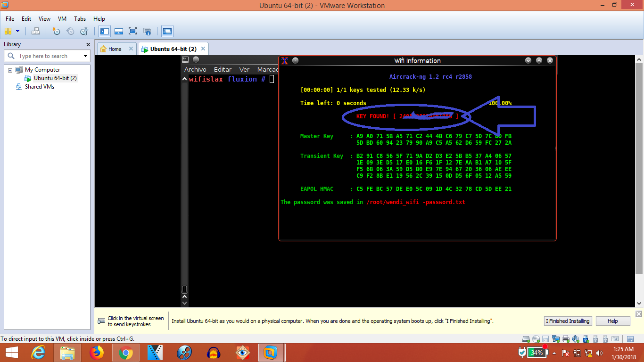Click the sound card device status icon
The height and width of the screenshot is (362, 644).
(576, 339)
